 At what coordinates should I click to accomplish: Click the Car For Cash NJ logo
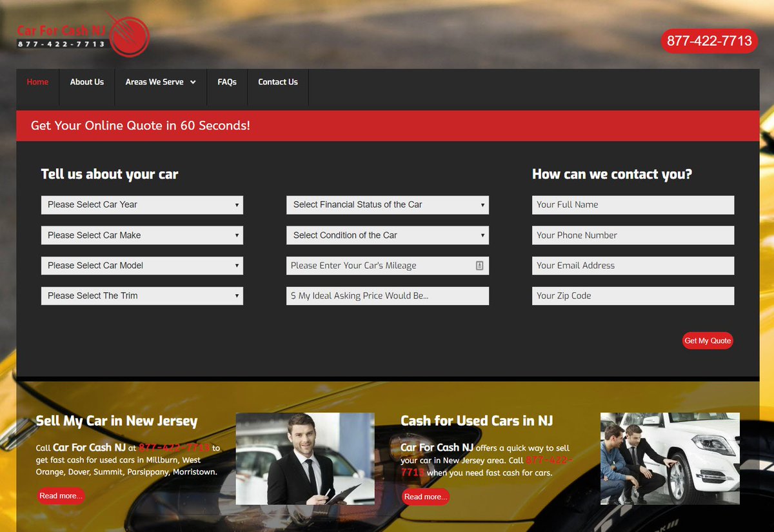tap(83, 36)
